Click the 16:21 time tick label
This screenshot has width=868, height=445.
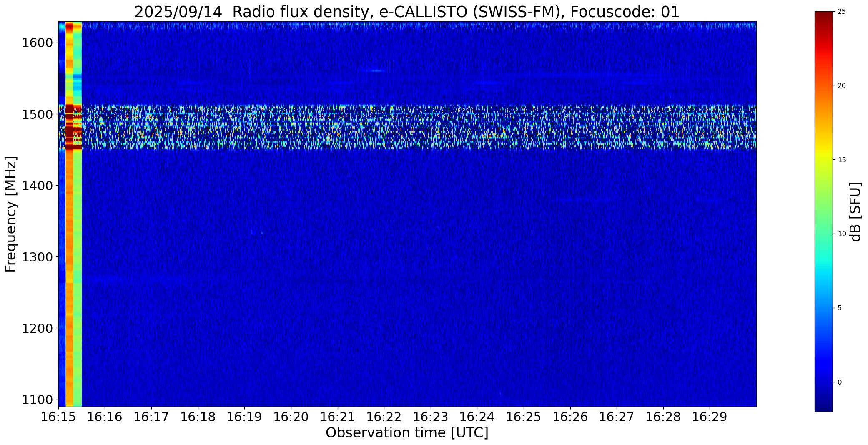click(x=338, y=417)
